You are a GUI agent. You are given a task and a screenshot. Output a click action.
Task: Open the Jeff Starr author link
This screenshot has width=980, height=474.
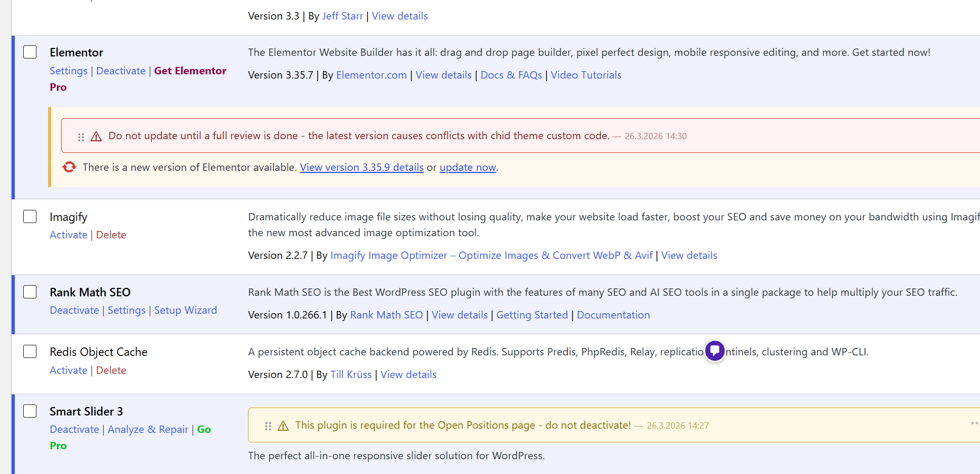[342, 16]
